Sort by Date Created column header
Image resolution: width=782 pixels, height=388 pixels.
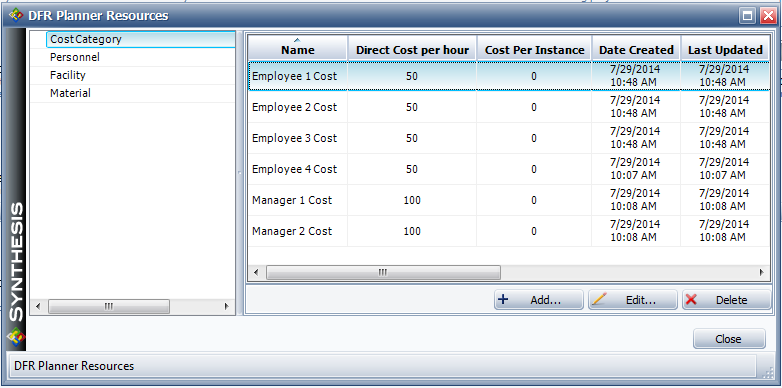pos(636,48)
